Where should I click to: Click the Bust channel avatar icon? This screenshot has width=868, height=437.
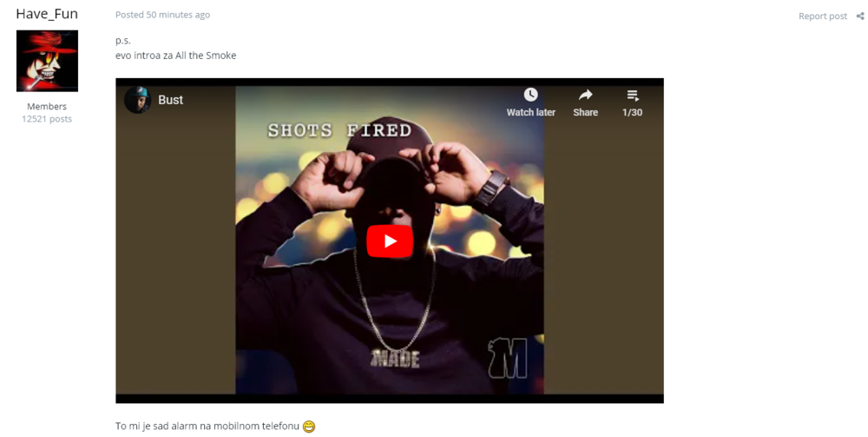pos(137,100)
